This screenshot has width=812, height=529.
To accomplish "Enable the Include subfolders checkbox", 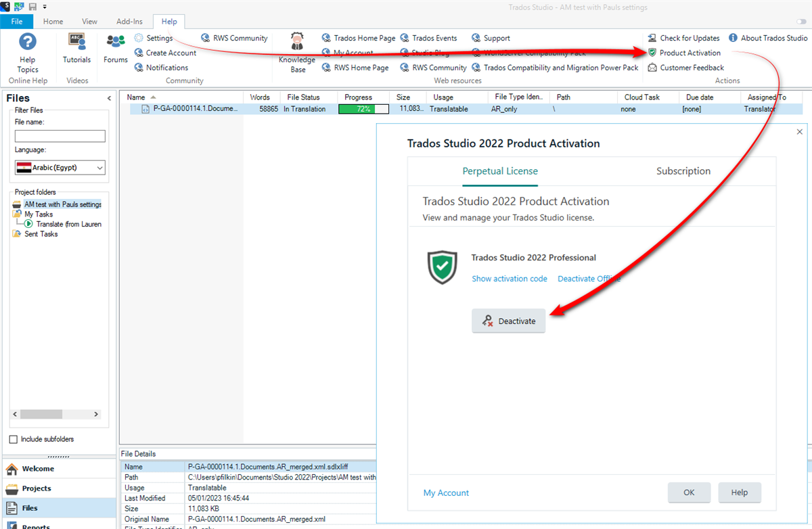I will coord(14,438).
